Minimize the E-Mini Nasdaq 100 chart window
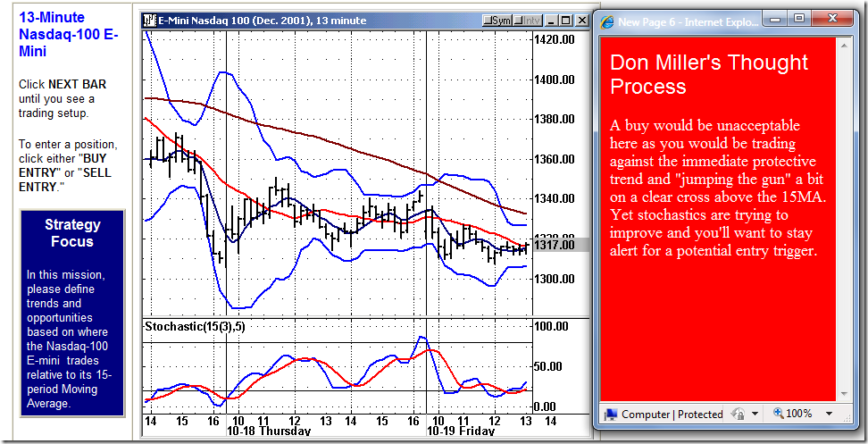The image size is (868, 444). point(551,21)
